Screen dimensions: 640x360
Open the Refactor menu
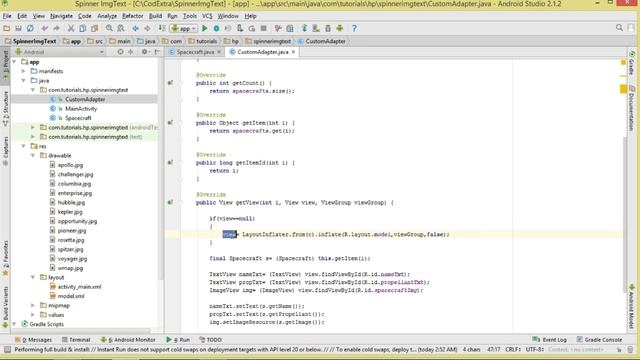[133, 16]
